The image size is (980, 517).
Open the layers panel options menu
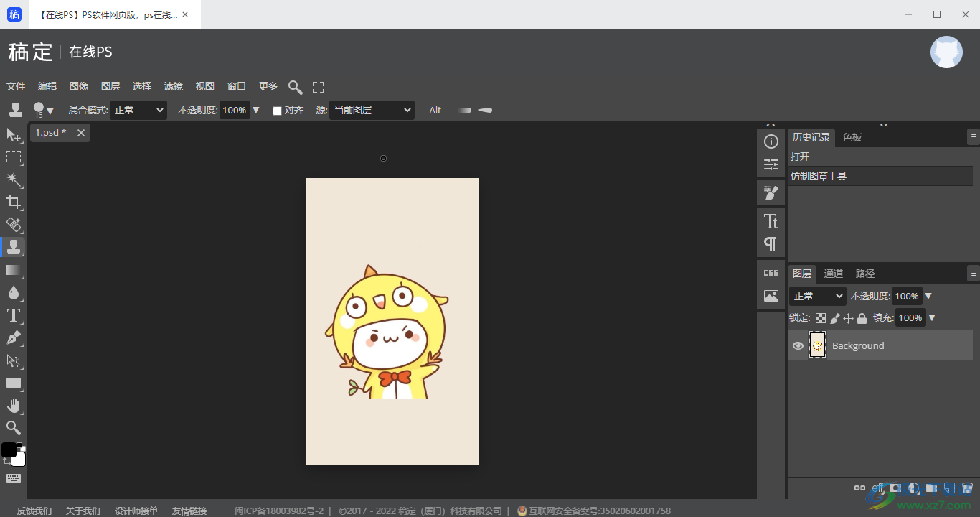974,273
